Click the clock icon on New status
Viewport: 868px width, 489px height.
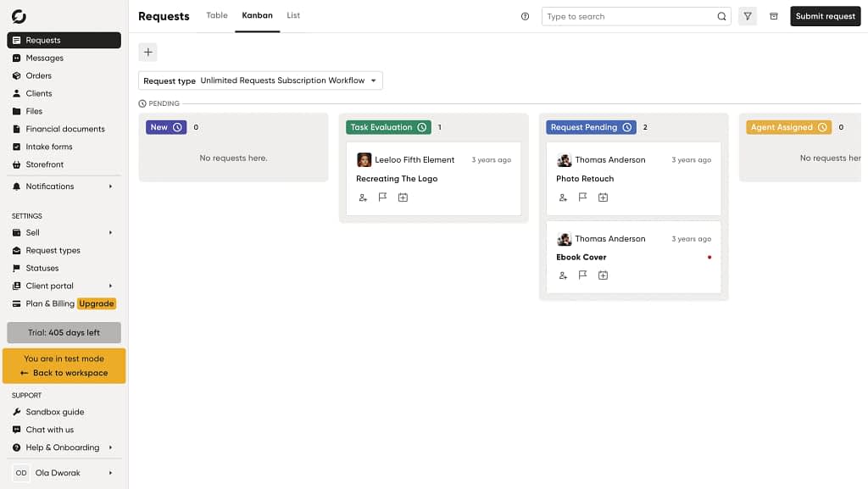click(177, 127)
